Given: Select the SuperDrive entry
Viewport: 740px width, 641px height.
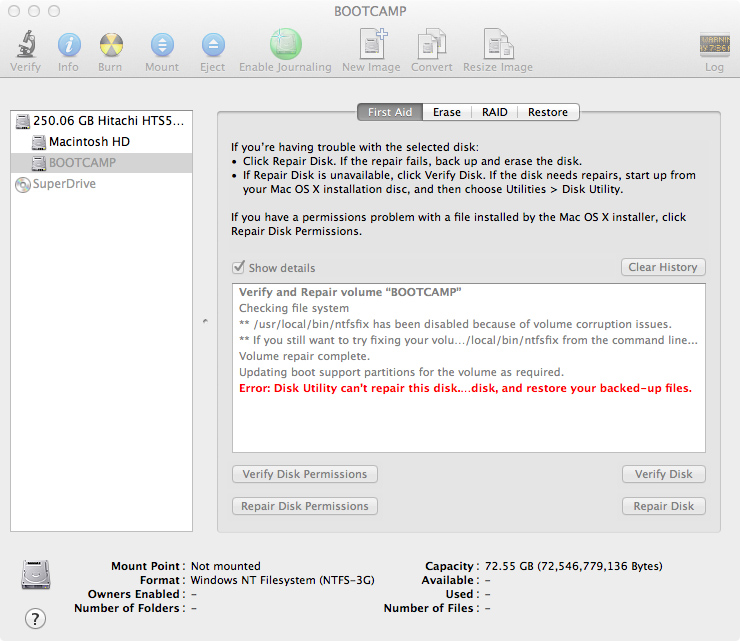Looking at the screenshot, I should click(x=101, y=184).
